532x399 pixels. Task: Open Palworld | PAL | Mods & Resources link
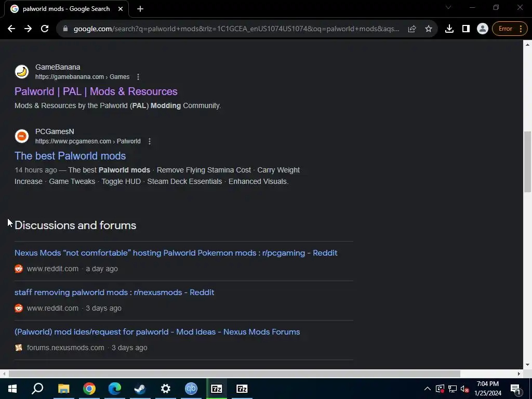(x=96, y=91)
